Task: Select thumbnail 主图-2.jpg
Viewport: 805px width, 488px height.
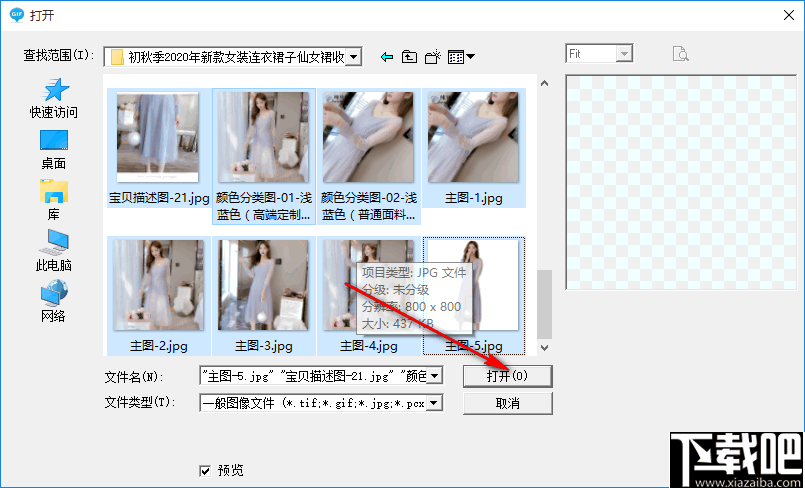Action: [158, 285]
